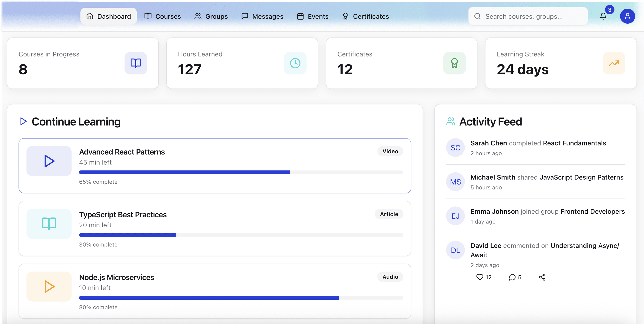Click the Learning Streak trend icon
Screen dimensions: 644x324
(614, 63)
